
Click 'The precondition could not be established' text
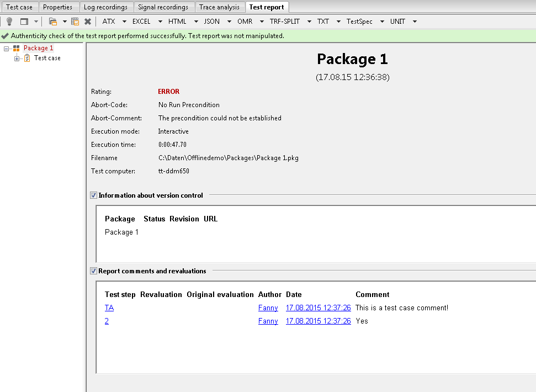click(x=220, y=118)
